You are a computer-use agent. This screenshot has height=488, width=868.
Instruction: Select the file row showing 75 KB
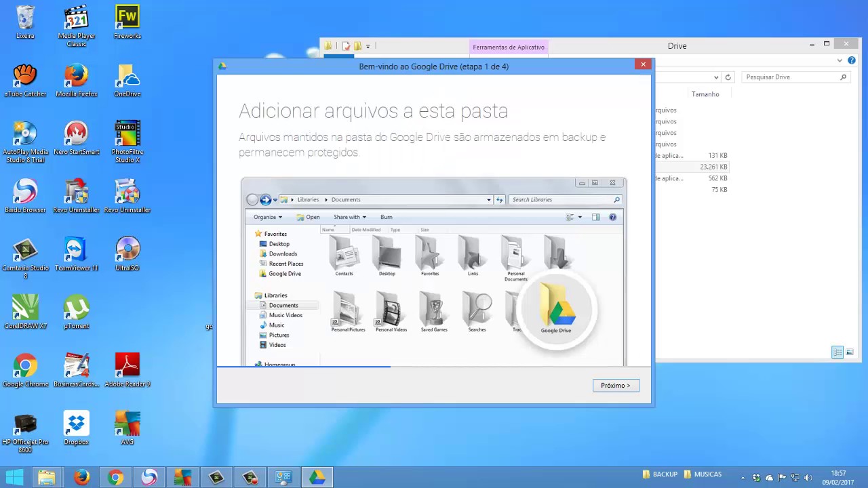pos(690,190)
